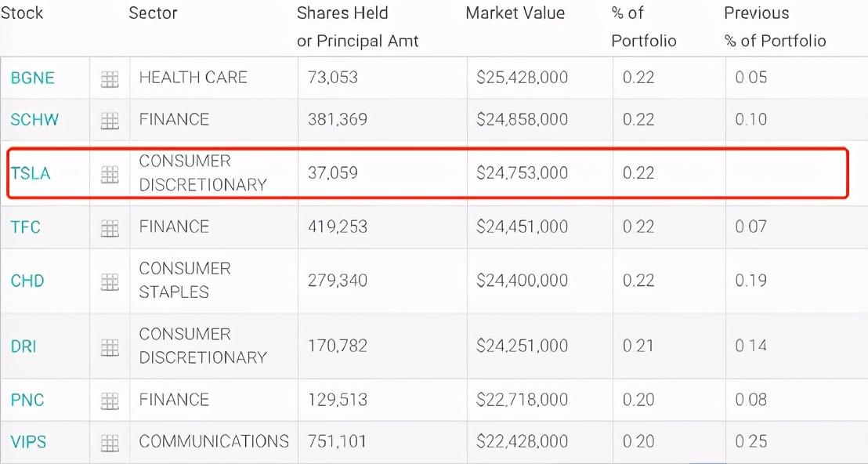
Task: Click the grid icon in the BGNE row
Action: [x=110, y=78]
